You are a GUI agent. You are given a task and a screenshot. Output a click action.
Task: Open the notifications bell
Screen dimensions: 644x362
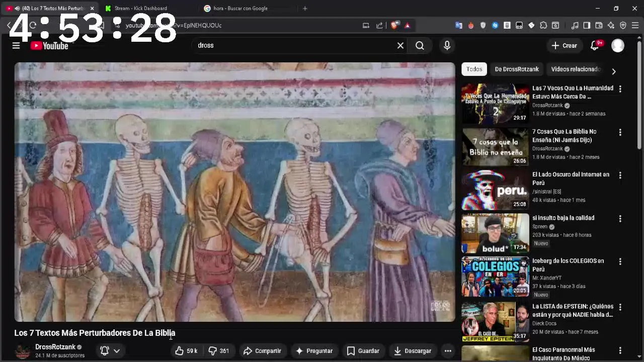tap(595, 46)
